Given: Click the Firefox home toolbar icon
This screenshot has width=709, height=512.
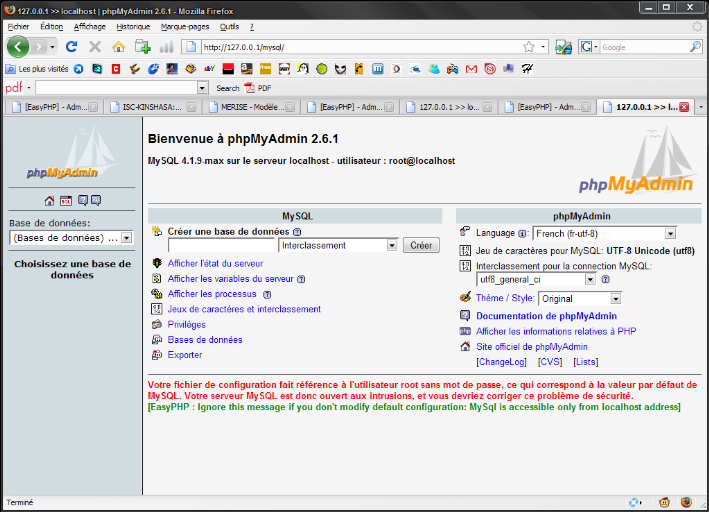Looking at the screenshot, I should point(119,47).
